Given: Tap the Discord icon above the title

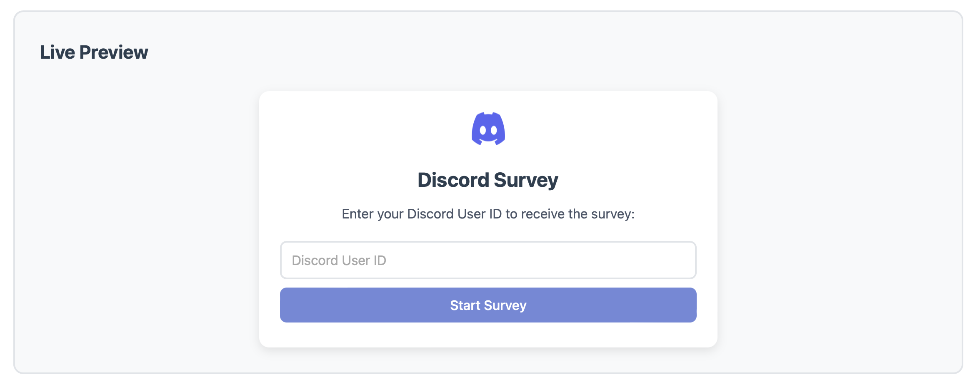Looking at the screenshot, I should click(x=488, y=129).
